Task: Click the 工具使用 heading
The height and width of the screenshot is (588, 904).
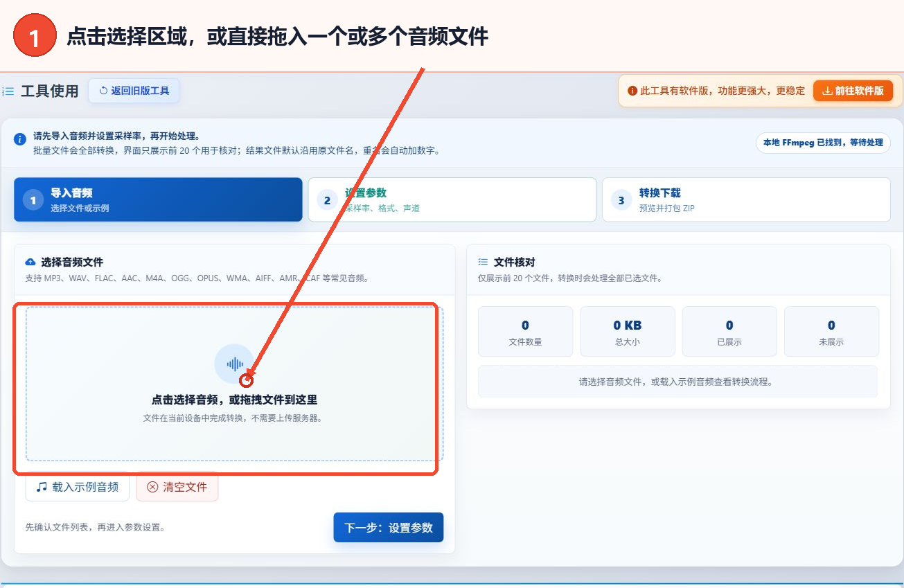Action: pos(50,91)
